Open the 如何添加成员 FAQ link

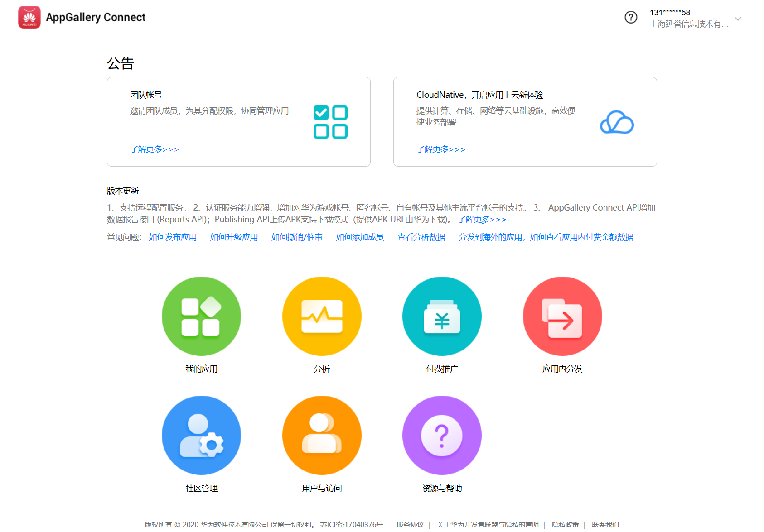[x=360, y=237]
